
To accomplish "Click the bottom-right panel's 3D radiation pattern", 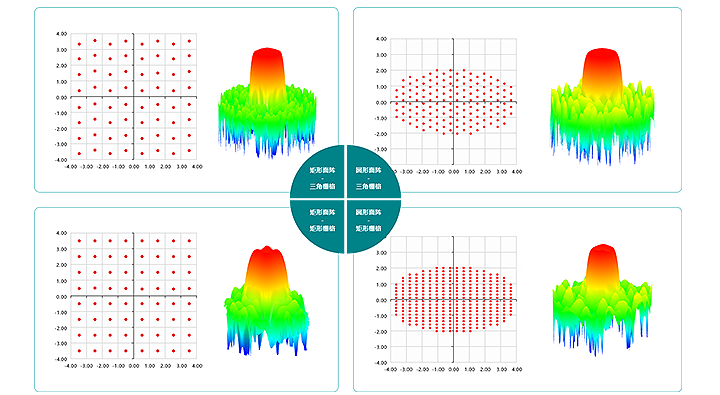I will point(602,300).
